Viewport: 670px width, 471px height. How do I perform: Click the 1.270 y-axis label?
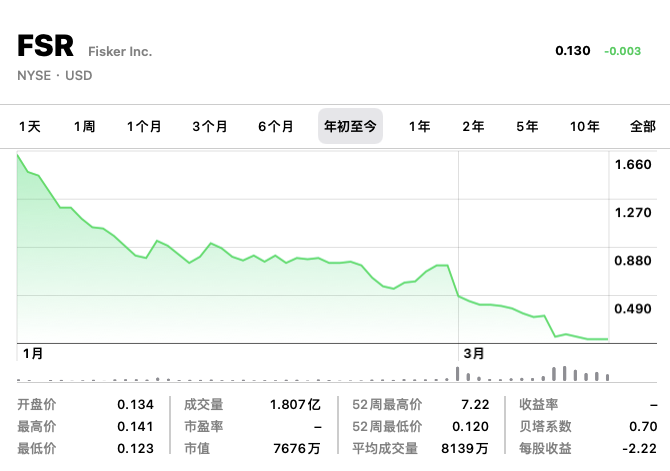(x=633, y=212)
